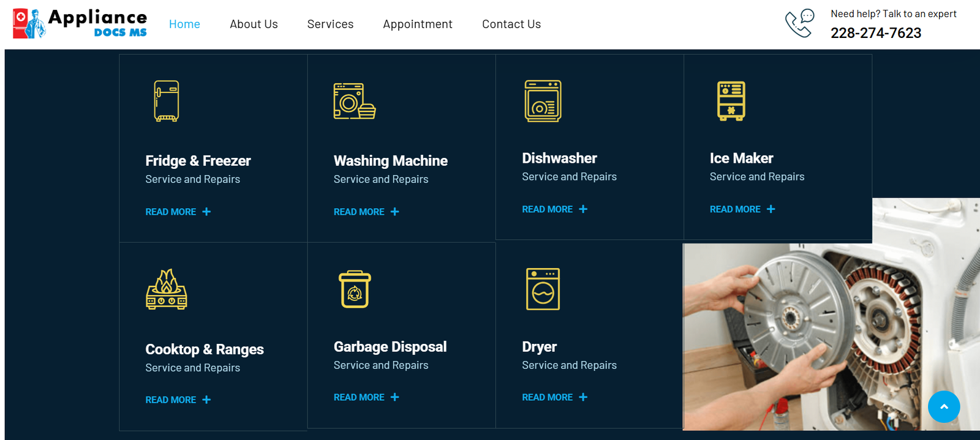This screenshot has height=440, width=980.
Task: Click plus icon beside Dishwasher Read More
Action: (583, 209)
